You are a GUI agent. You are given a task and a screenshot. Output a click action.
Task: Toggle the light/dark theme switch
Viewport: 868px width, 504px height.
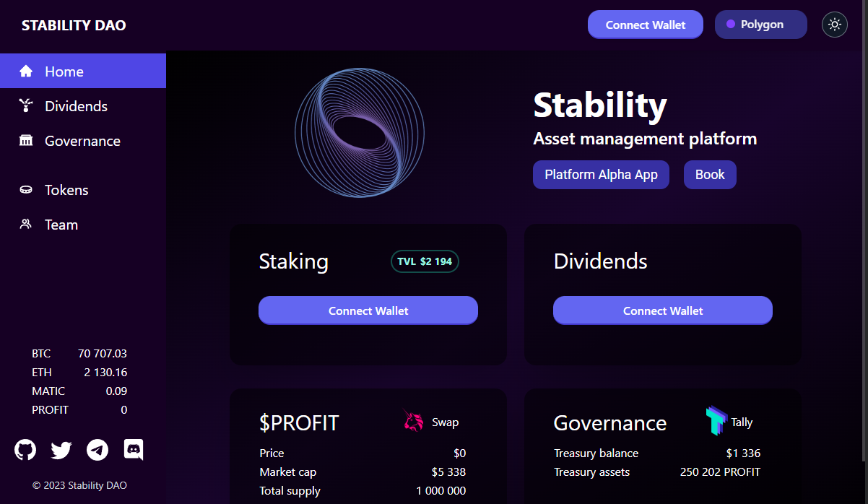point(834,25)
